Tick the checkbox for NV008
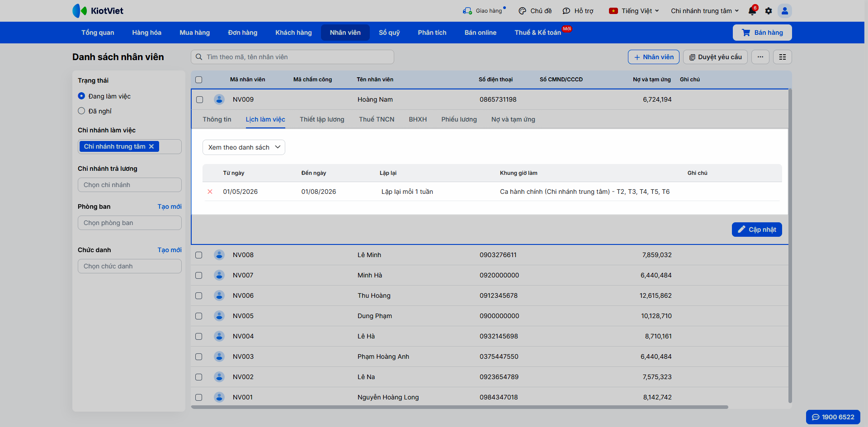Screen dimensions: 868x427 pos(198,255)
